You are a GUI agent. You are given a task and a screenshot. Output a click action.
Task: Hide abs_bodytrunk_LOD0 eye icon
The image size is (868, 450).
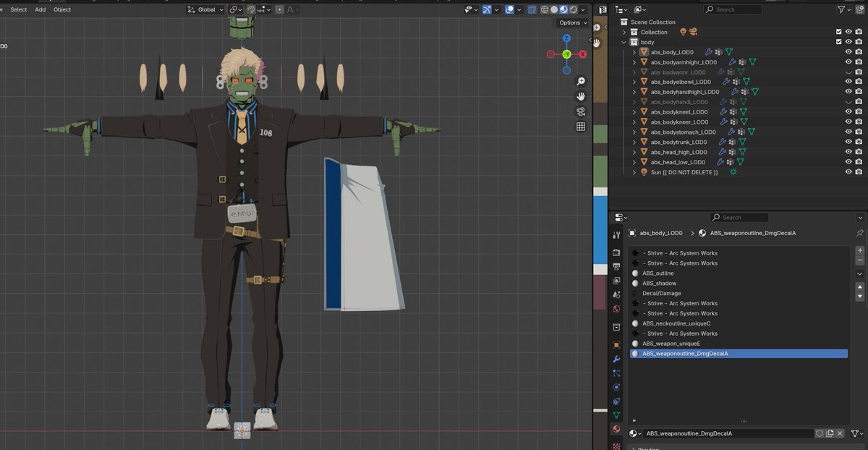click(848, 142)
